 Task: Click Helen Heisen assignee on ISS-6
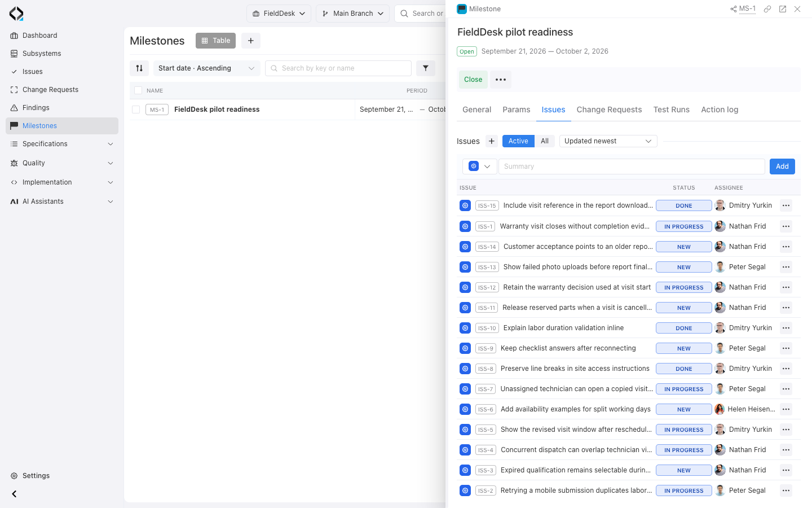[x=745, y=409]
